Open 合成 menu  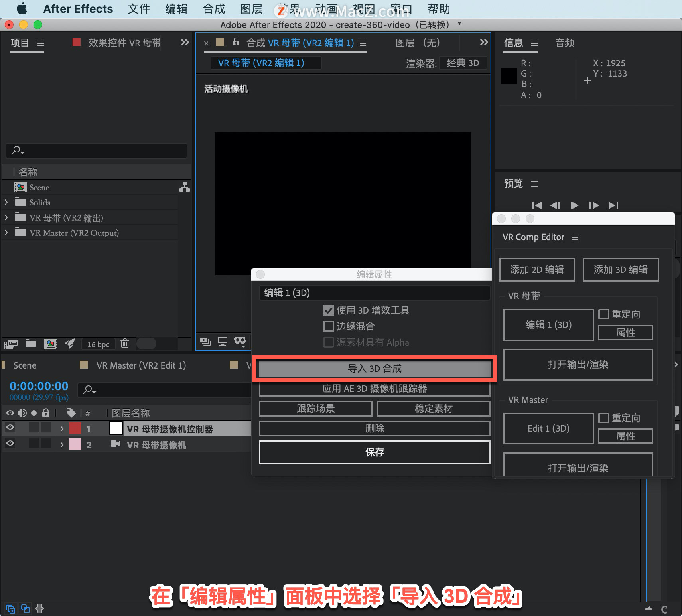214,9
